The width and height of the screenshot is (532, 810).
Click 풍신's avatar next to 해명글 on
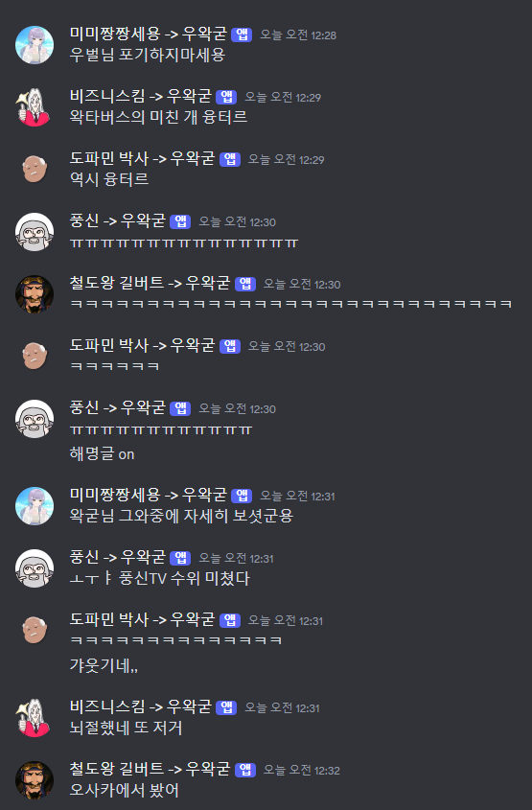coord(35,419)
